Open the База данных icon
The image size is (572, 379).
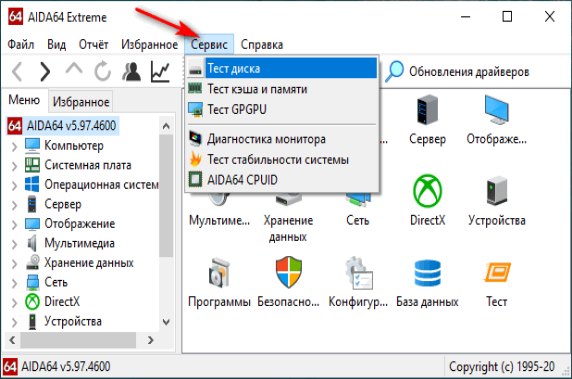pos(427,273)
